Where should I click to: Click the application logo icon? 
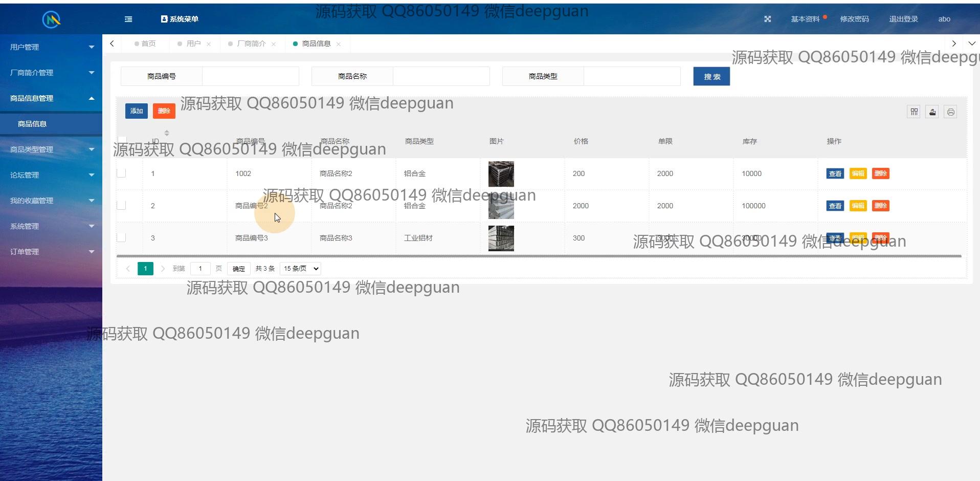tap(51, 19)
